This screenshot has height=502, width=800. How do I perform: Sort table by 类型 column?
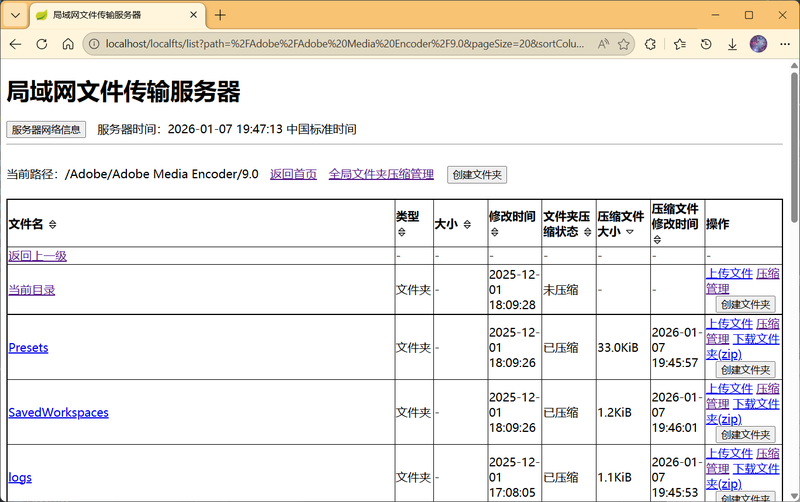[x=402, y=232]
